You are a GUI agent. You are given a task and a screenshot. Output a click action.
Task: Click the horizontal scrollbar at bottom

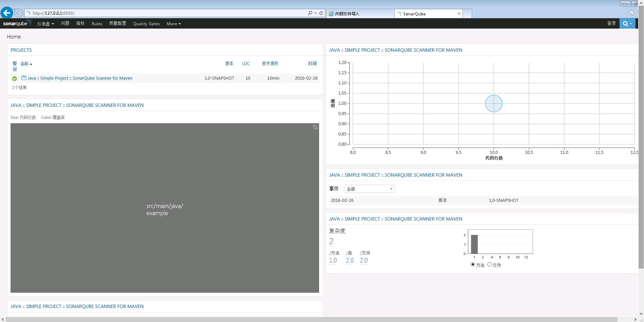point(312,319)
